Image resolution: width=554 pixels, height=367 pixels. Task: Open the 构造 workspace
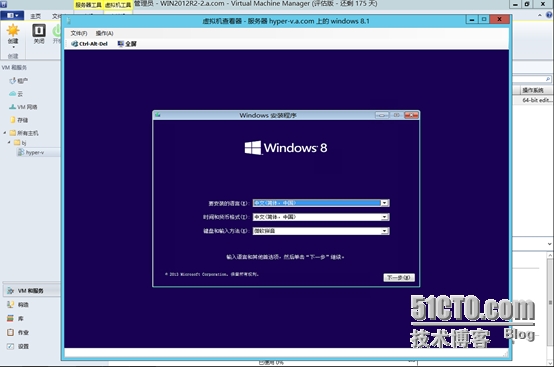pyautogui.click(x=18, y=304)
